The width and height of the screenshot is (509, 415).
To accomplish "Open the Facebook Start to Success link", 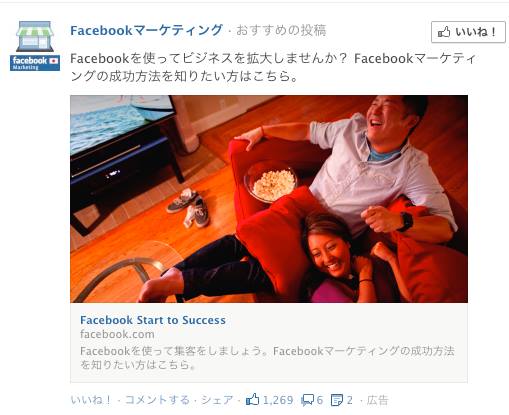I will [153, 320].
